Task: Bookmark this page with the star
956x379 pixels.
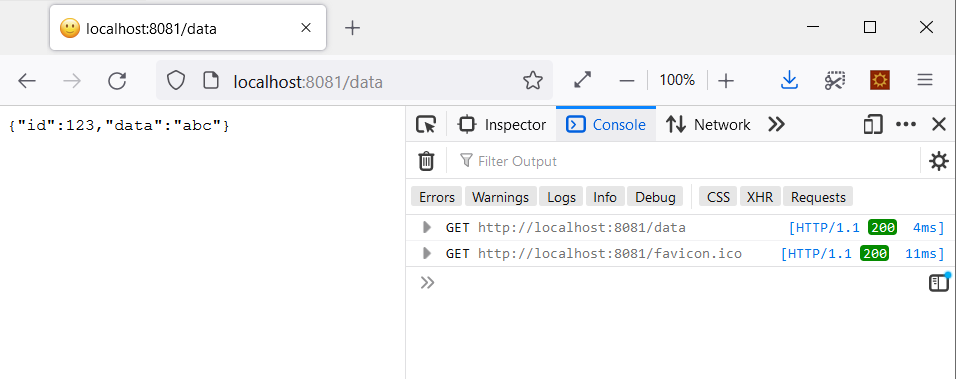Action: (533, 80)
